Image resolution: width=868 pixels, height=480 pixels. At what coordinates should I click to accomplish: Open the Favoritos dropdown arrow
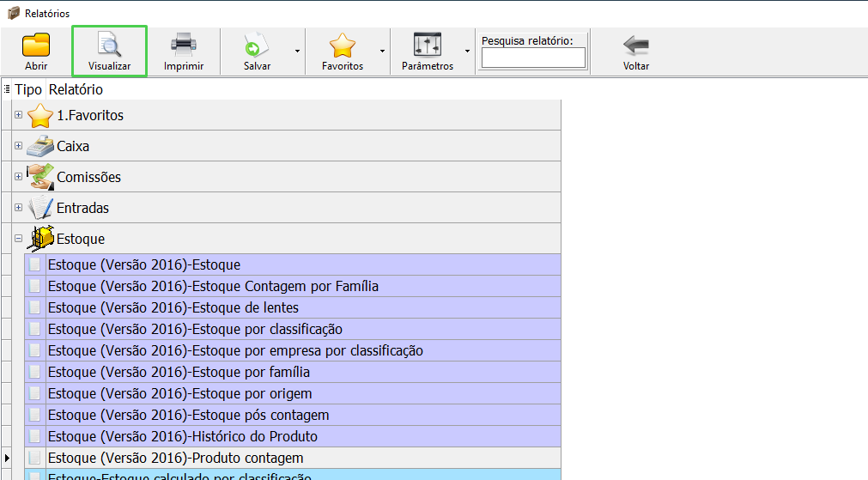[x=382, y=51]
